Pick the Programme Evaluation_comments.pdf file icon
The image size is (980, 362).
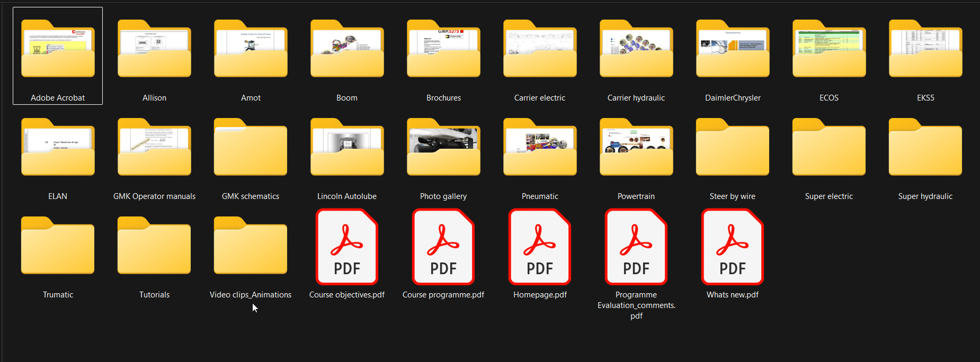tap(636, 247)
